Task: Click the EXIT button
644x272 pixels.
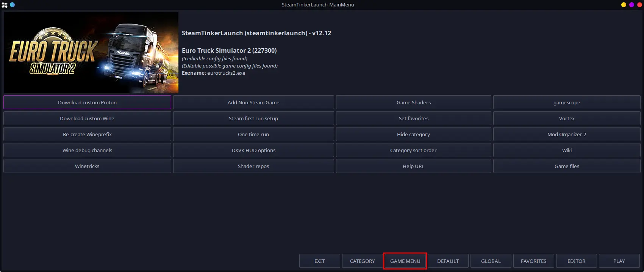Action: pos(320,261)
